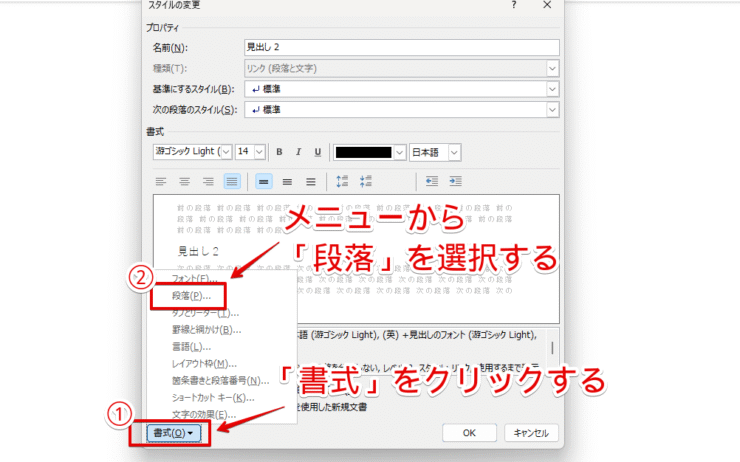
Task: Open the 日本語 language dropdown
Action: tap(454, 152)
